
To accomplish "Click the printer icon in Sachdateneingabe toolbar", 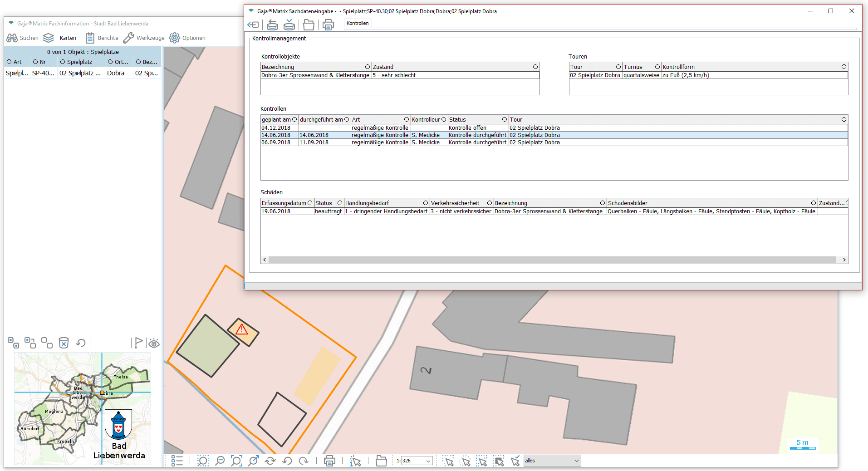I will tap(328, 25).
